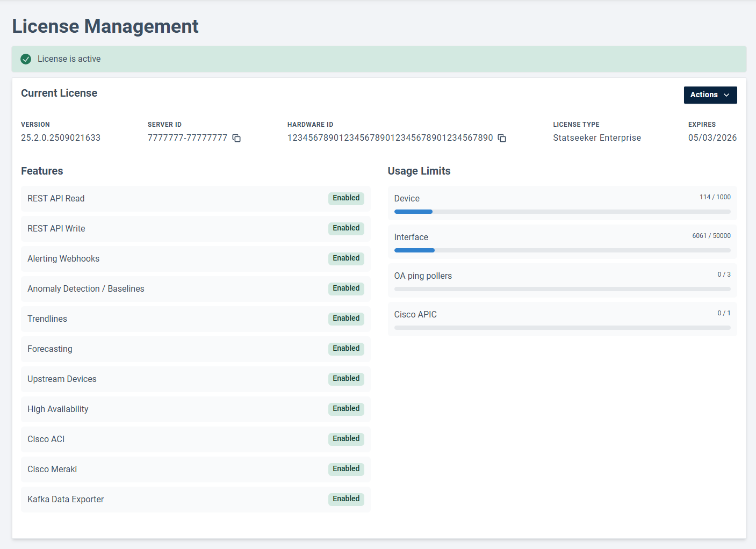Click the OA ping pollers usage bar
Screen dimensions: 756x549
point(562,289)
